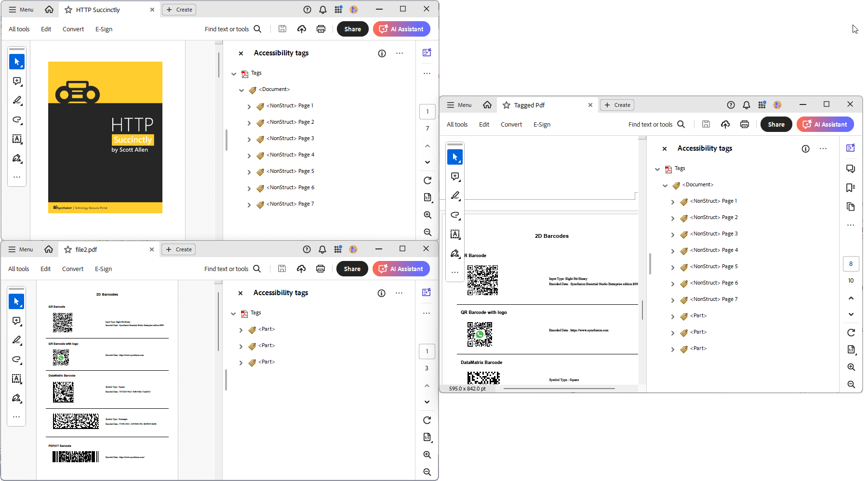Go home in Tagged Pdf window
The height and width of the screenshot is (481, 868).
[487, 105]
